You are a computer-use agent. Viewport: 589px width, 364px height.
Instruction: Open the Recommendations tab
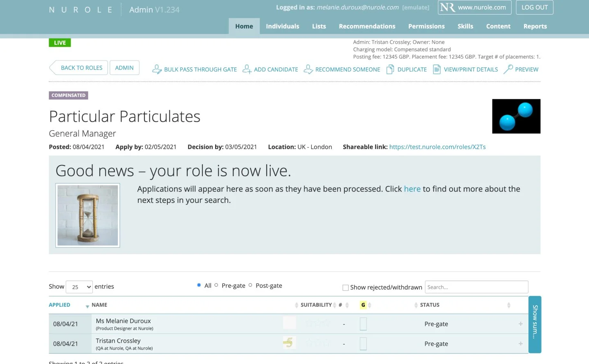coord(367,26)
